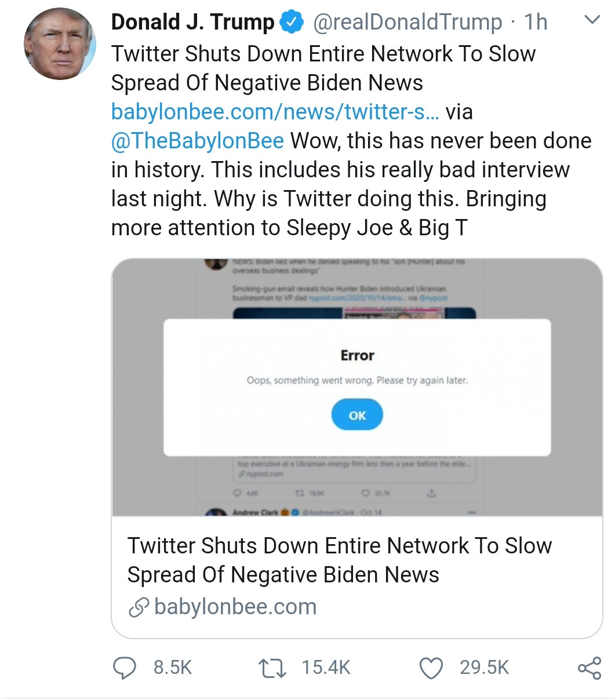Click the share icon
Viewport: 615px width, 700px height.
point(589,668)
